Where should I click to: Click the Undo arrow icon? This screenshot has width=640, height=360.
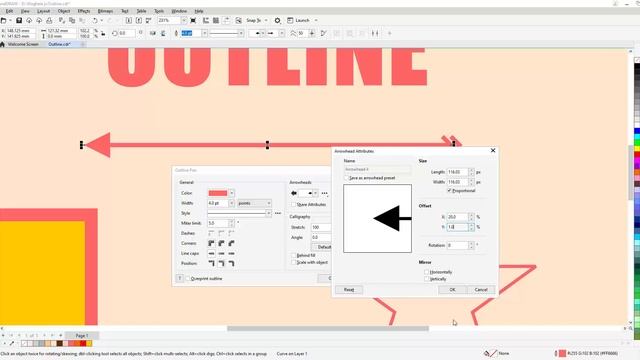click(x=95, y=20)
